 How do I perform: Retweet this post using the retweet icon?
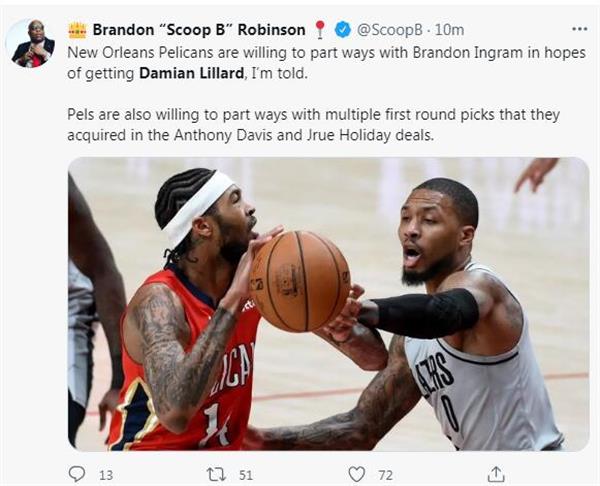[217, 475]
